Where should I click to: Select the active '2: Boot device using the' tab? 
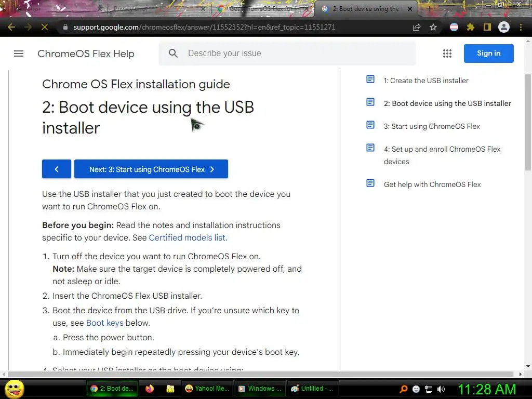pos(365,9)
